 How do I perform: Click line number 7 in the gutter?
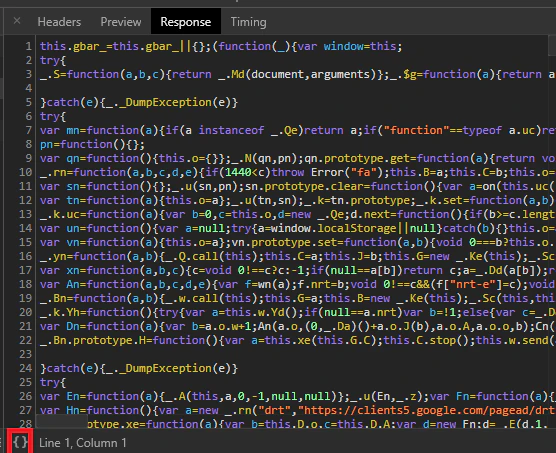pos(28,130)
